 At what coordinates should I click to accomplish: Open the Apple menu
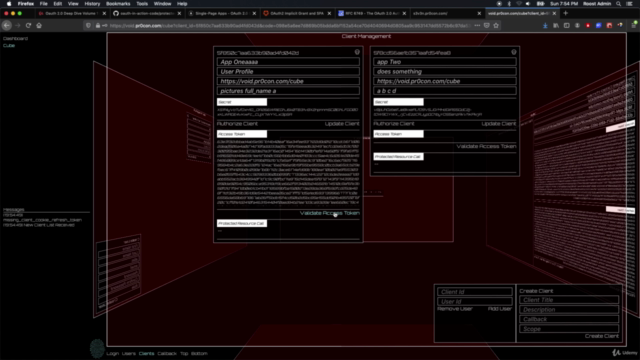pyautogui.click(x=9, y=4)
